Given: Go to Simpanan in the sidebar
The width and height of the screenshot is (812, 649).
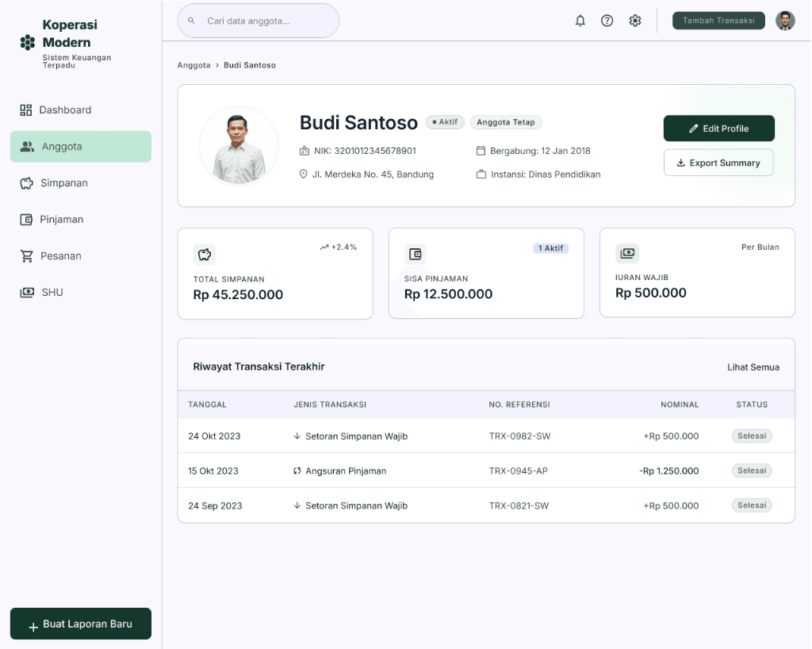Looking at the screenshot, I should pyautogui.click(x=81, y=183).
